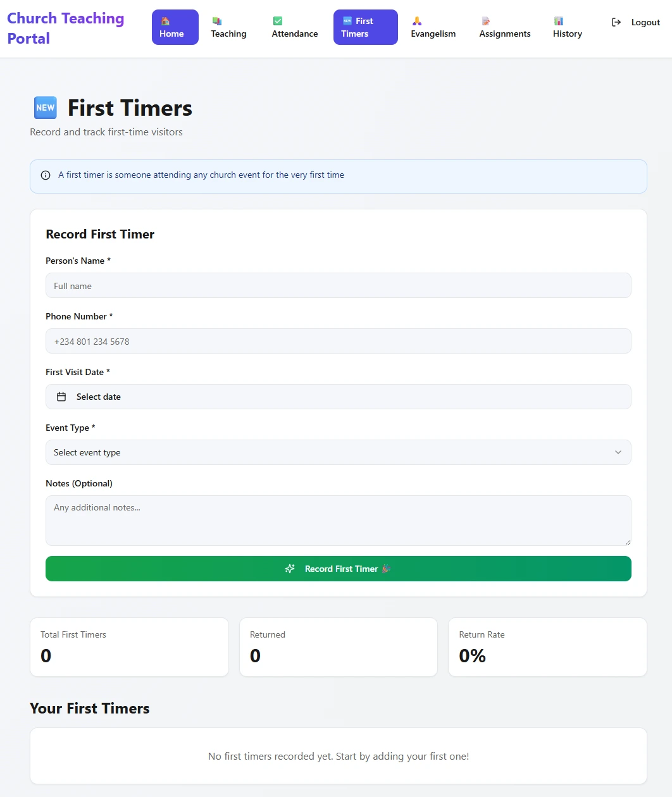
Task: Click the Teaching books icon
Action: tap(217, 21)
